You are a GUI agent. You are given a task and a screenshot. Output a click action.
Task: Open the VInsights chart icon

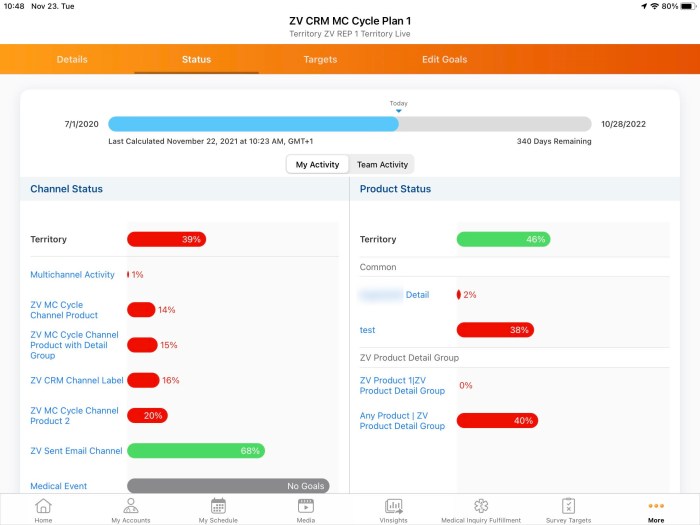pos(393,506)
